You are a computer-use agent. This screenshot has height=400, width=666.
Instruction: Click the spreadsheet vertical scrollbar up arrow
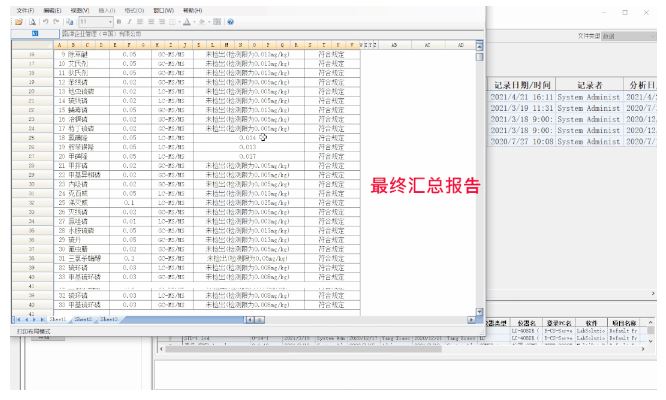479,44
